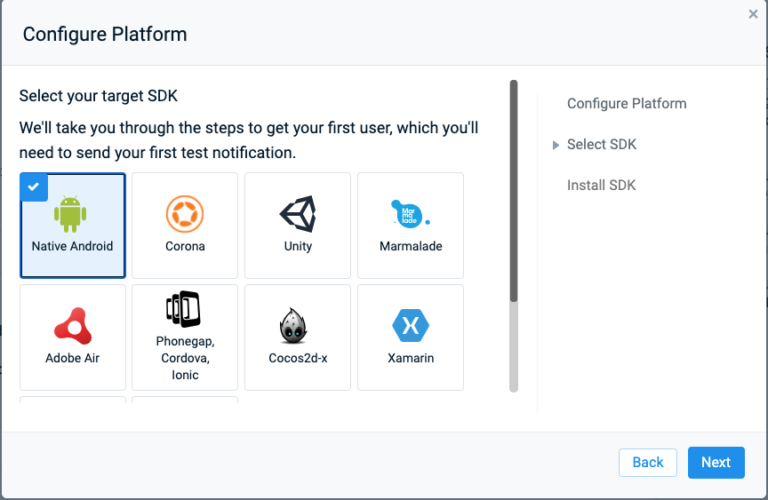768x500 pixels.
Task: Click the Back button
Action: point(648,462)
